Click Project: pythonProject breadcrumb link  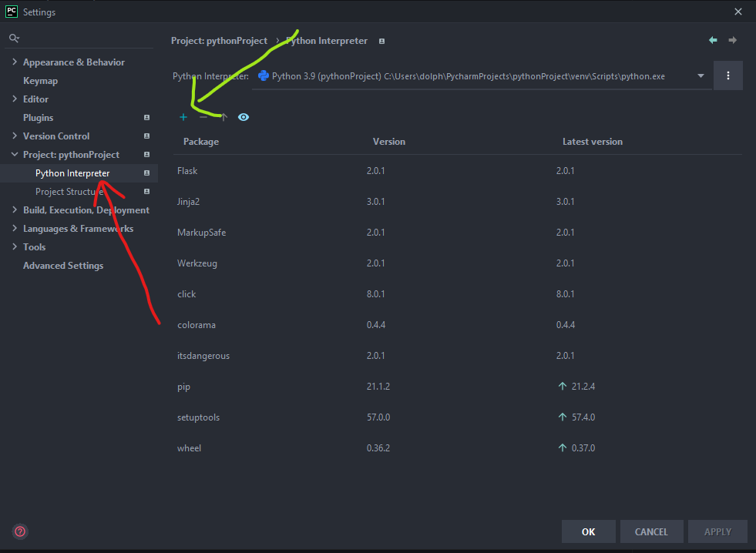219,41
